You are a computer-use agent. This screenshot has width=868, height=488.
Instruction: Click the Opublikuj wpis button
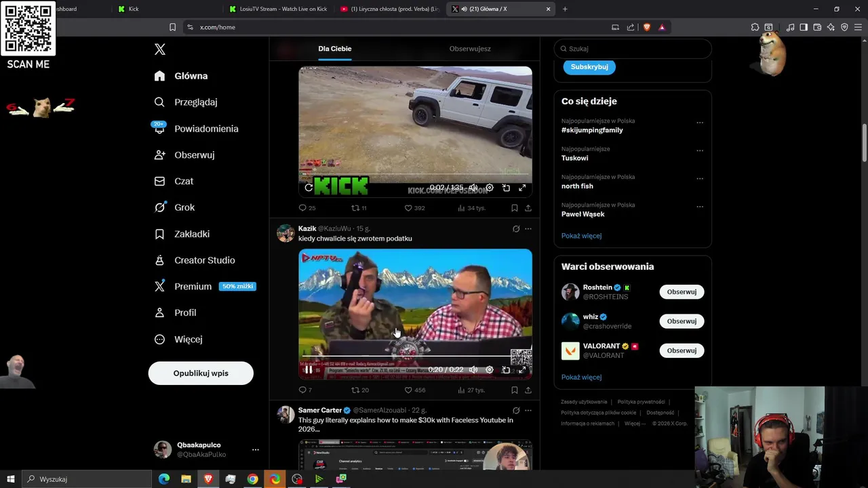pos(201,373)
